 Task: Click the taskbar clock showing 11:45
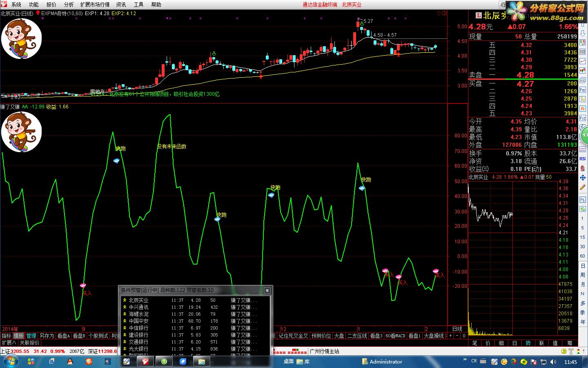(x=570, y=362)
